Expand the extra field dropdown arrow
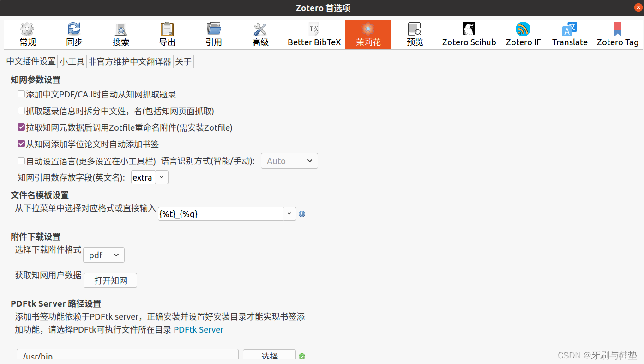This screenshot has height=364, width=644. tap(162, 177)
